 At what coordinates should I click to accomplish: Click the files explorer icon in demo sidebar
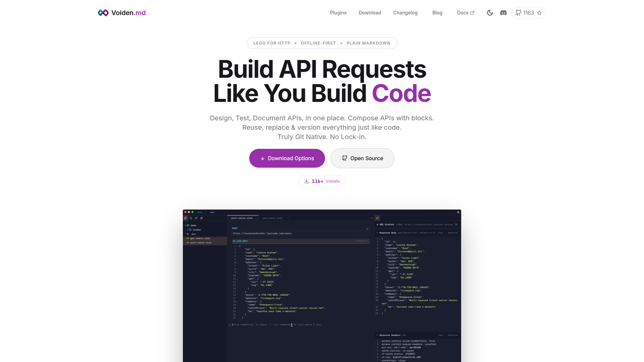pyautogui.click(x=185, y=218)
